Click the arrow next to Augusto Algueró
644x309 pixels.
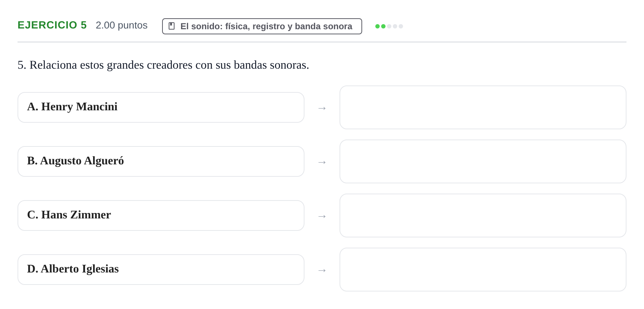[x=322, y=162]
